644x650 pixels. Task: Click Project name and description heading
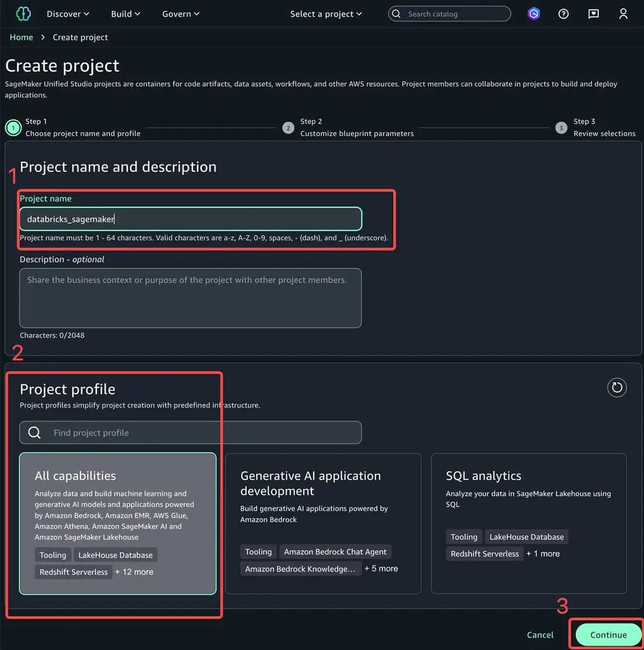(x=118, y=166)
